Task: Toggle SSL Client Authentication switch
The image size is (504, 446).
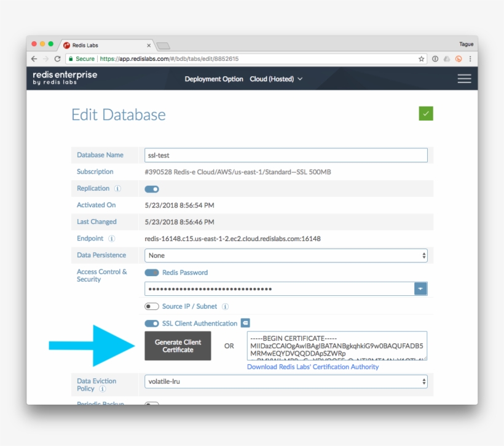Action: click(152, 324)
